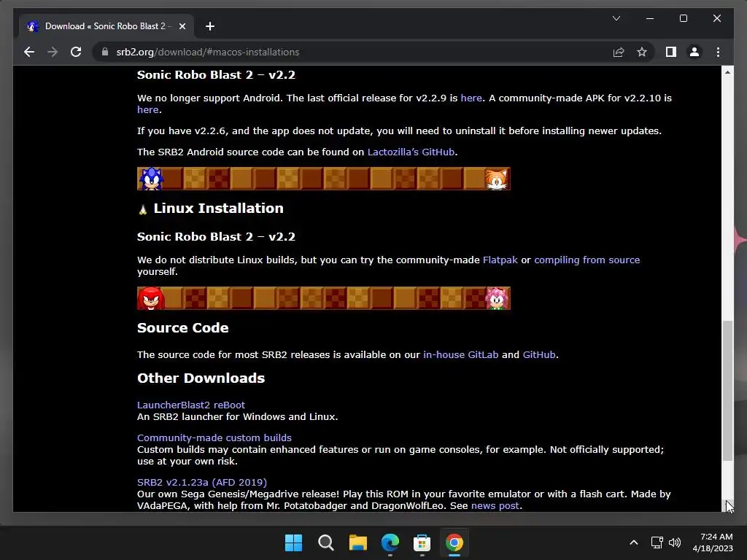
Task: Click the Linux Installation heading
Action: pyautogui.click(x=218, y=209)
